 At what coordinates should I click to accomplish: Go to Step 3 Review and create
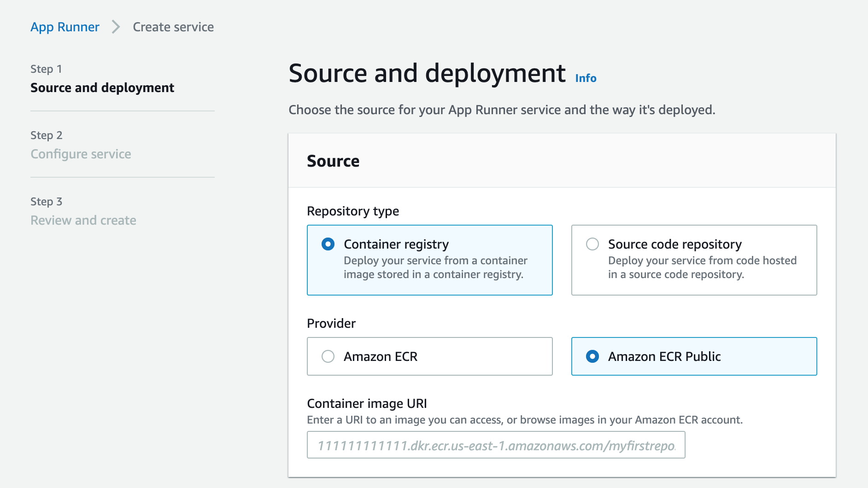[83, 220]
